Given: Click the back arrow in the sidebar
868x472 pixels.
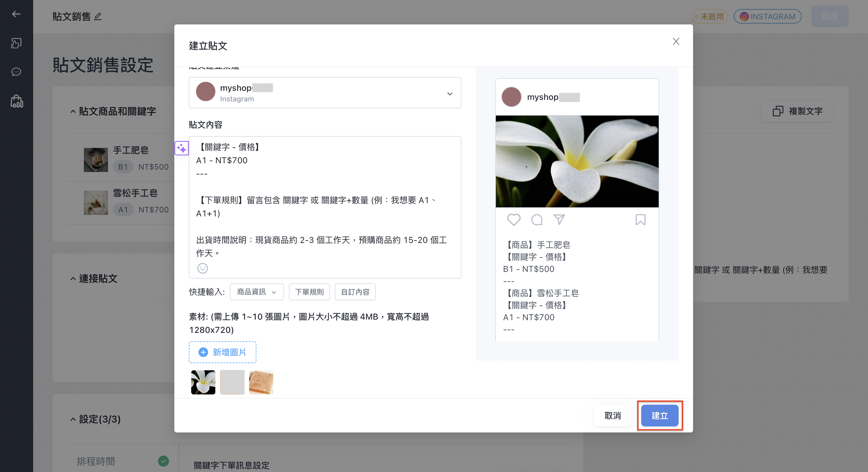Looking at the screenshot, I should pos(16,14).
